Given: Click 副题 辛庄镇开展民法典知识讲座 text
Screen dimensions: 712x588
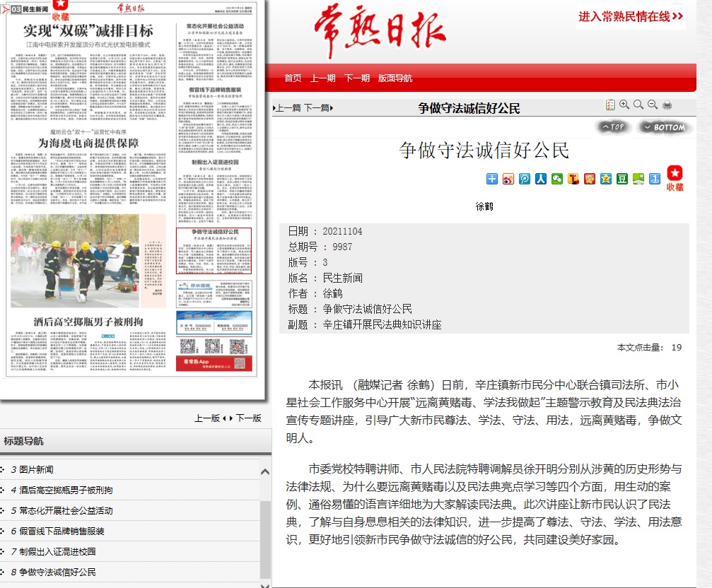Looking at the screenshot, I should 382,325.
